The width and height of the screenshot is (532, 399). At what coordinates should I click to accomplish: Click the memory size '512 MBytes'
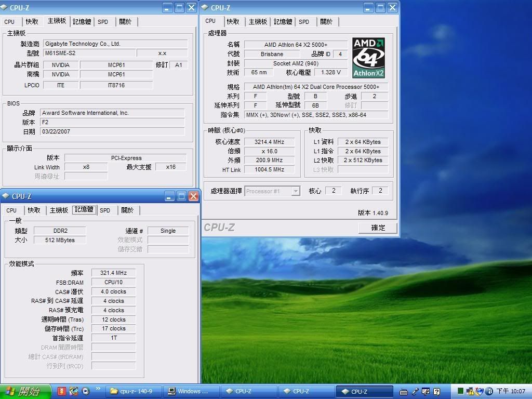coord(60,240)
